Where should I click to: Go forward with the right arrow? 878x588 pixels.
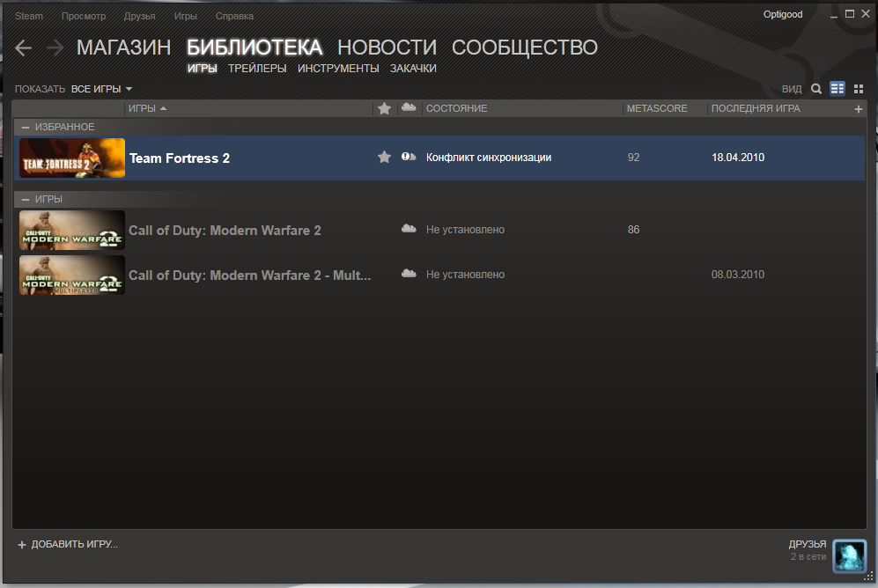click(x=55, y=48)
